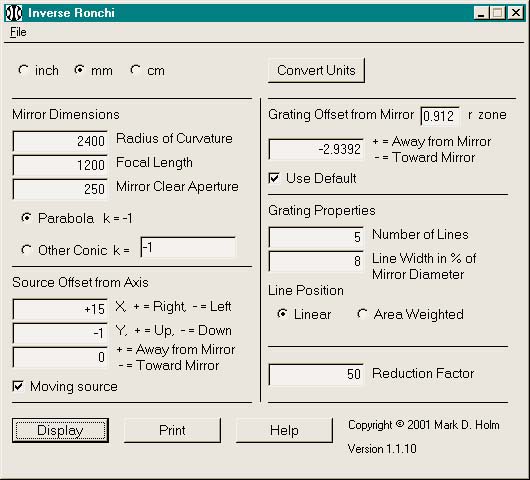The height and width of the screenshot is (480, 530).
Task: Click the Convert Units button
Action: pos(316,70)
